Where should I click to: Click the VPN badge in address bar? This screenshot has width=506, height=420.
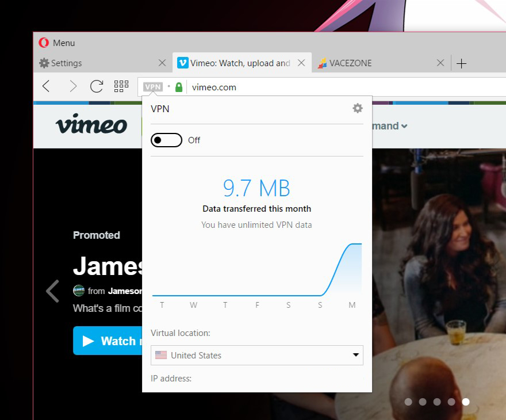[152, 87]
